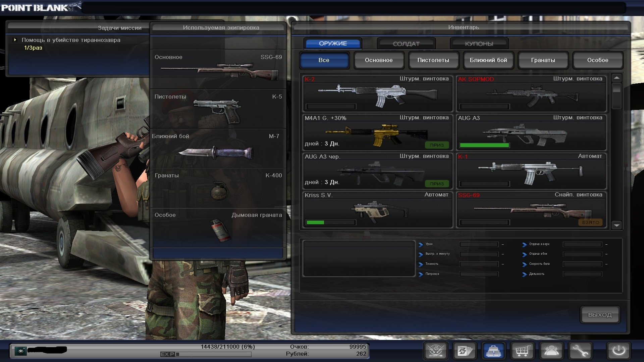644x362 pixels.
Task: Open the community people icon in bottom bar
Action: coord(551,351)
